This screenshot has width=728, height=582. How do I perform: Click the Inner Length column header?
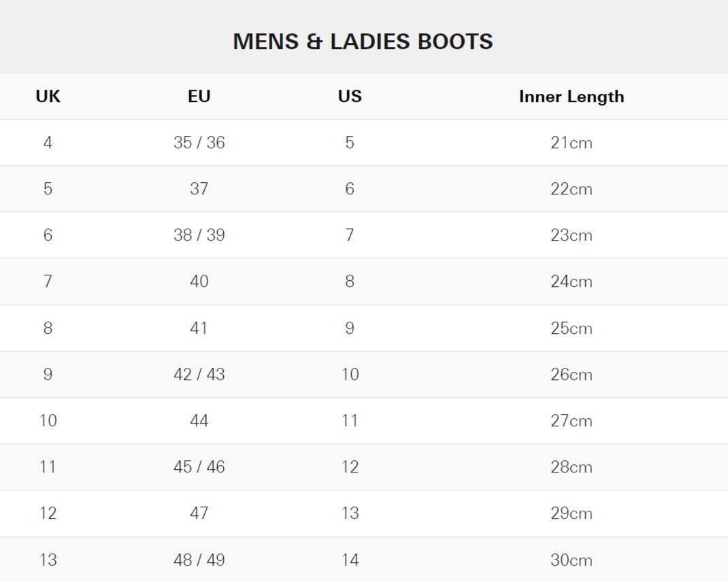(x=571, y=97)
